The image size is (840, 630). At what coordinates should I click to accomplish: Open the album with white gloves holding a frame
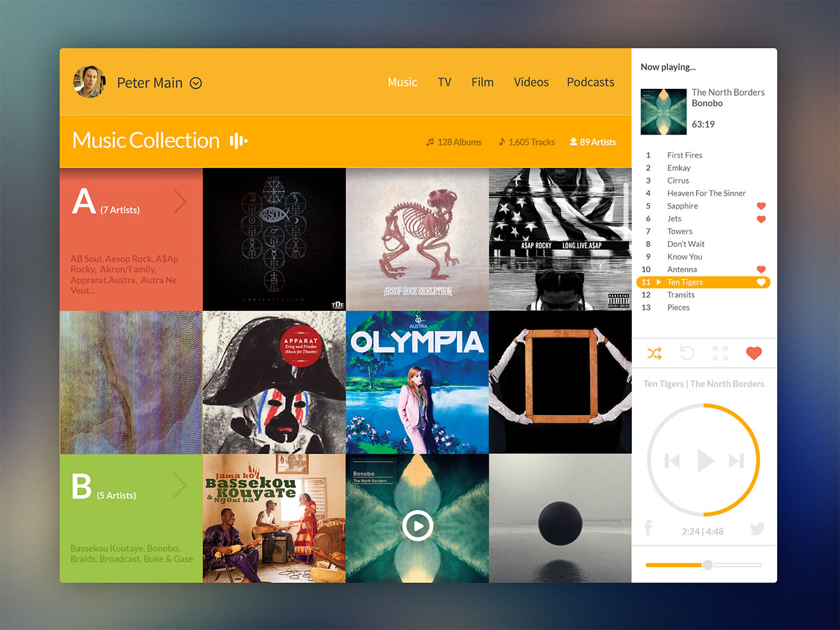point(560,383)
